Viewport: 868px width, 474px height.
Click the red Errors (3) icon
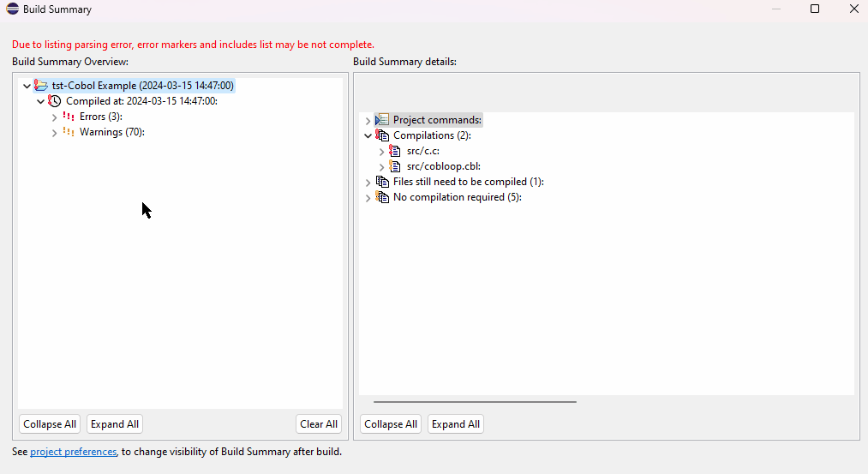click(x=69, y=117)
